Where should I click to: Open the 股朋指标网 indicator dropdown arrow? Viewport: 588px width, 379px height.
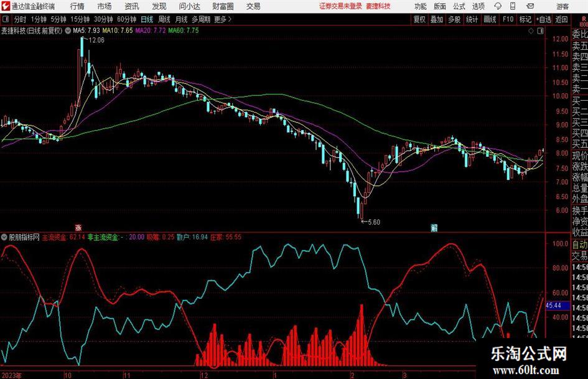pyautogui.click(x=4, y=237)
